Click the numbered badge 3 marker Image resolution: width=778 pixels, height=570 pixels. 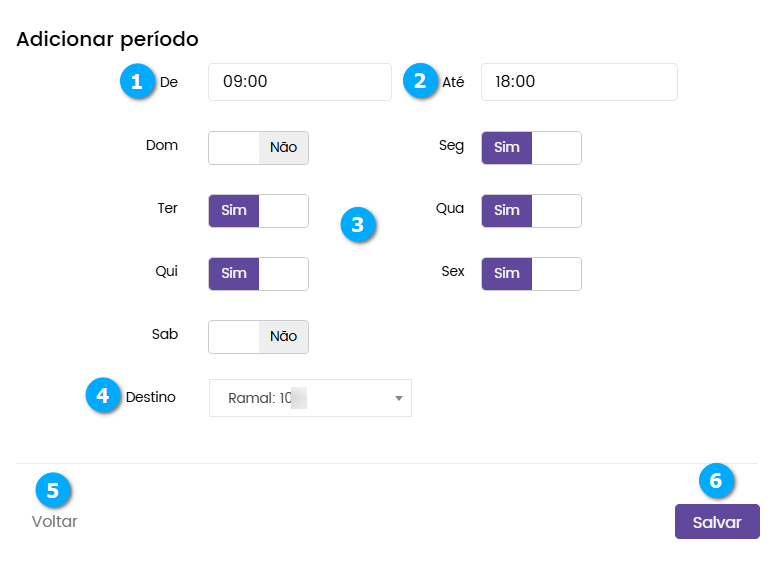click(358, 225)
